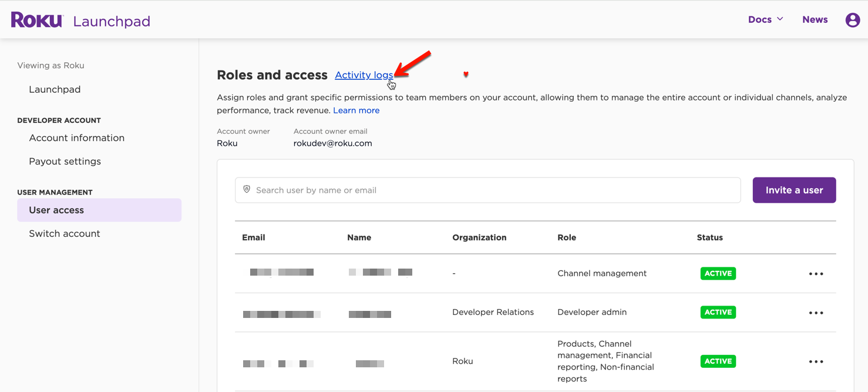Click the Roku logo in header
This screenshot has width=868, height=392.
[37, 20]
